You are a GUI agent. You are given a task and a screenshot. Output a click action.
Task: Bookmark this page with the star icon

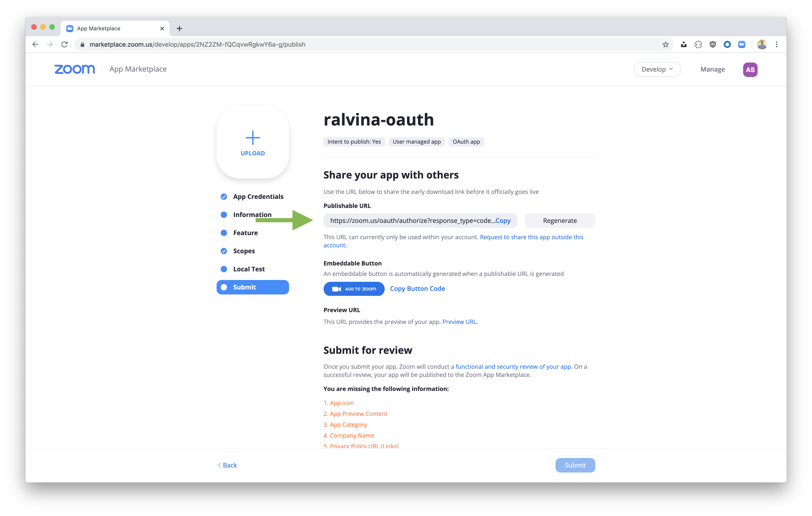(x=665, y=44)
